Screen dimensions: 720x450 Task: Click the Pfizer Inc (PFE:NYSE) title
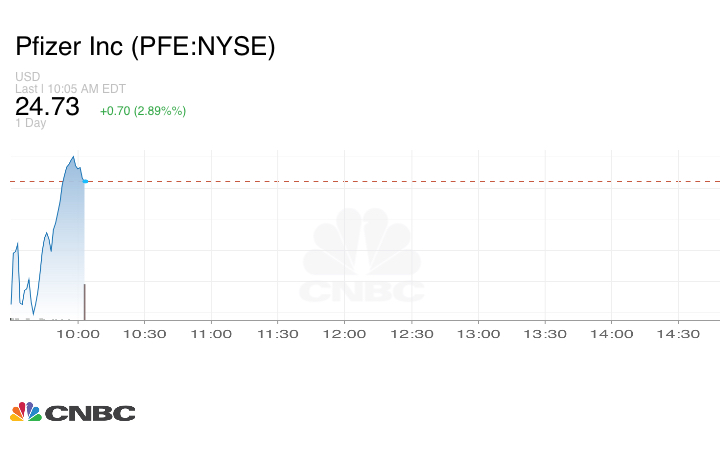click(x=145, y=47)
